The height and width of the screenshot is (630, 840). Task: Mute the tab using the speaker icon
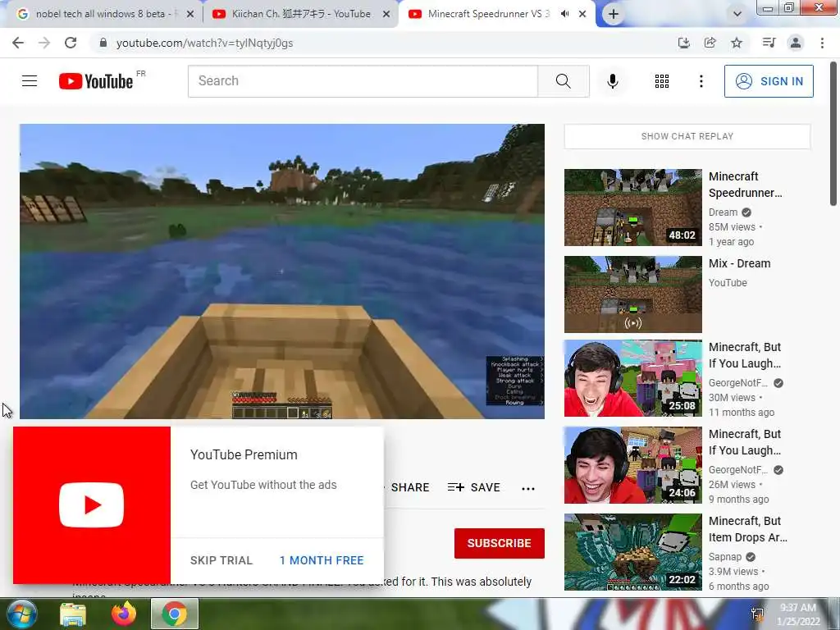(x=564, y=14)
